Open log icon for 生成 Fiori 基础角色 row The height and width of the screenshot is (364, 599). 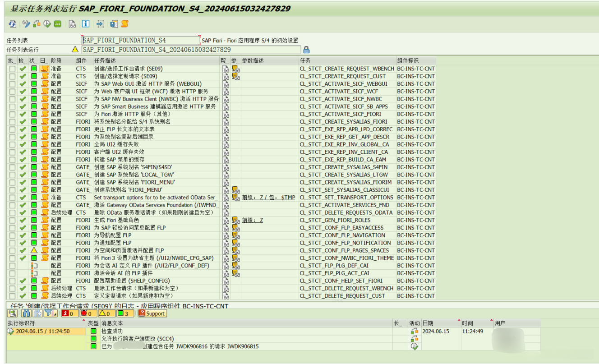point(44,220)
